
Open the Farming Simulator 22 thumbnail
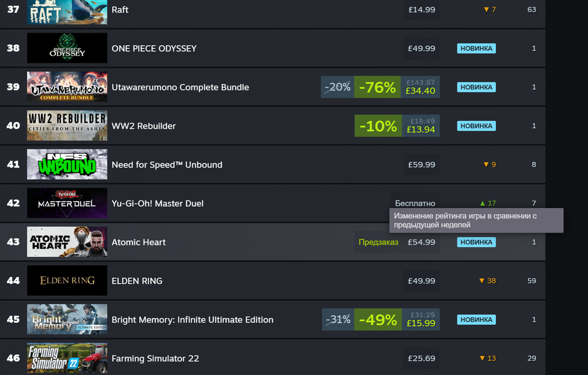pos(67,357)
